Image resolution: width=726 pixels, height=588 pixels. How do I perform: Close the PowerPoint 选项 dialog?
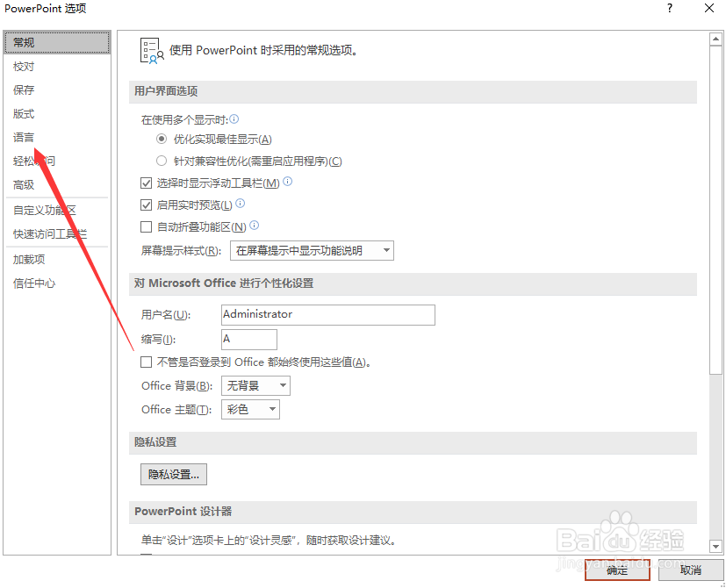click(708, 8)
